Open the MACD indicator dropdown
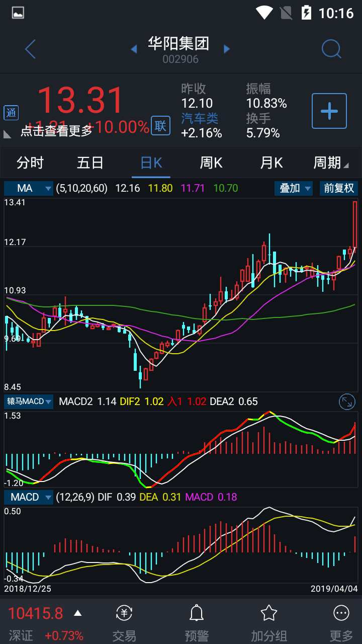Image resolution: width=362 pixels, height=644 pixels. coord(29,497)
